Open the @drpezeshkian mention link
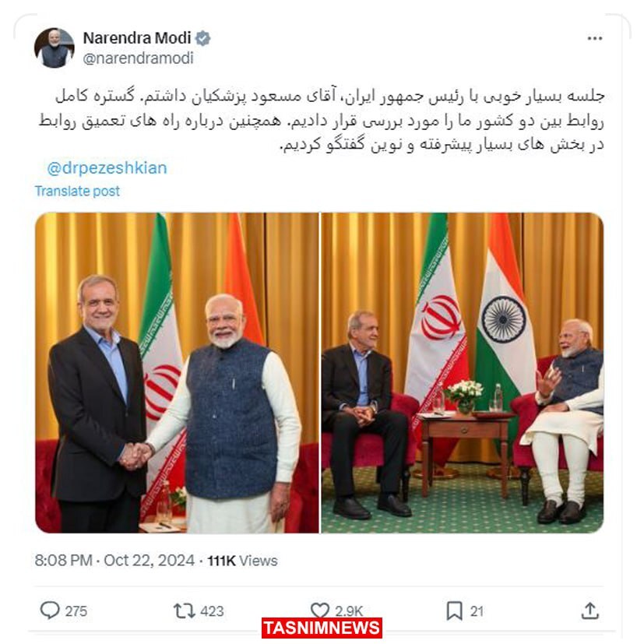Image resolution: width=644 pixels, height=644 pixels. click(x=107, y=168)
